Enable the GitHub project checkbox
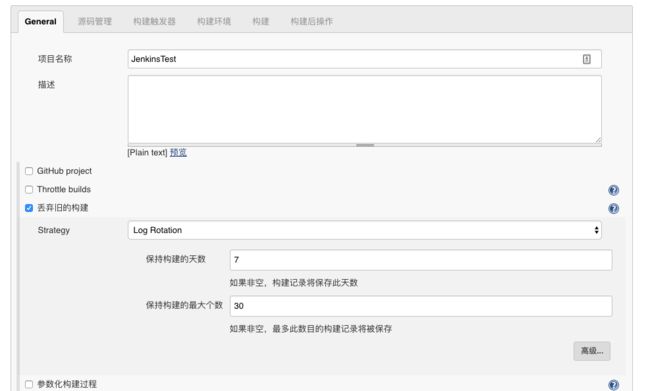Screen dimensions: 650x391 click(x=29, y=171)
